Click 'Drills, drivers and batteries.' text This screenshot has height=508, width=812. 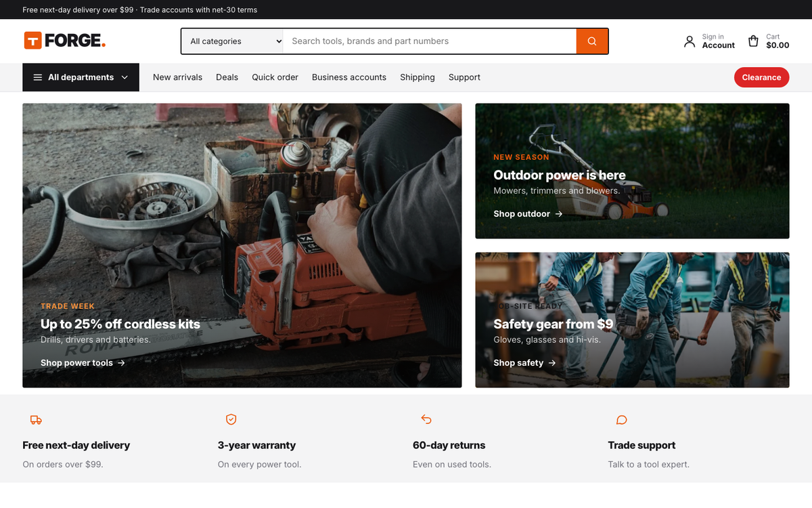click(x=95, y=340)
